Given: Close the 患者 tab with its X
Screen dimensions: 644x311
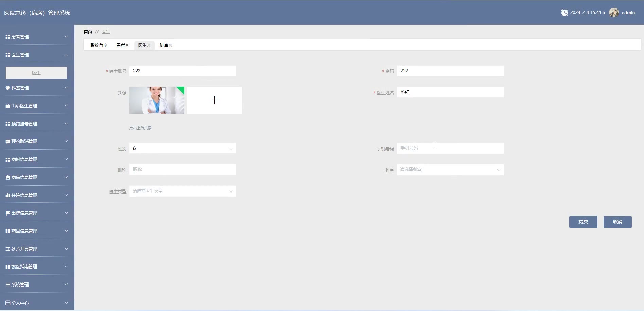Looking at the screenshot, I should coord(127,45).
